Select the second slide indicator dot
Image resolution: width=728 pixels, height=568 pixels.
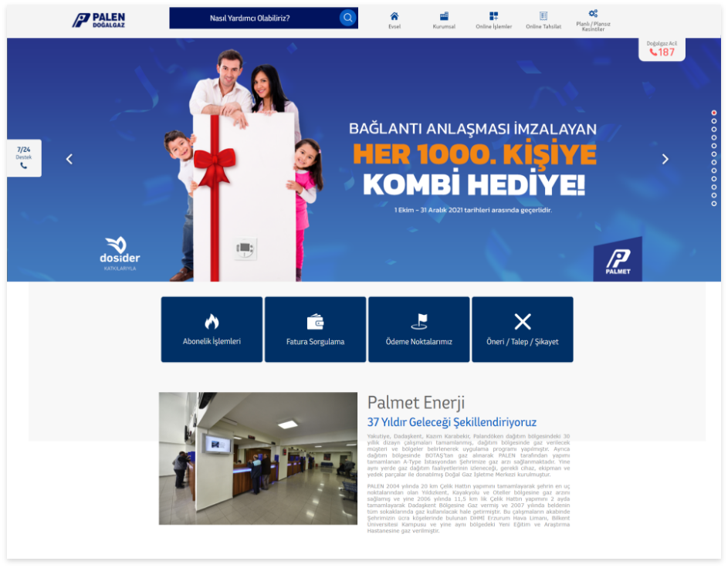[714, 121]
